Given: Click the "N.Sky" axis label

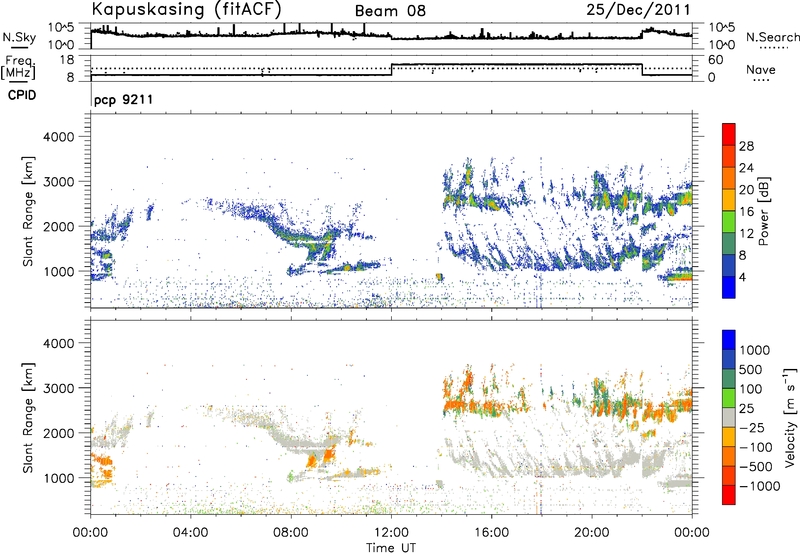Looking at the screenshot, I should click(x=19, y=37).
